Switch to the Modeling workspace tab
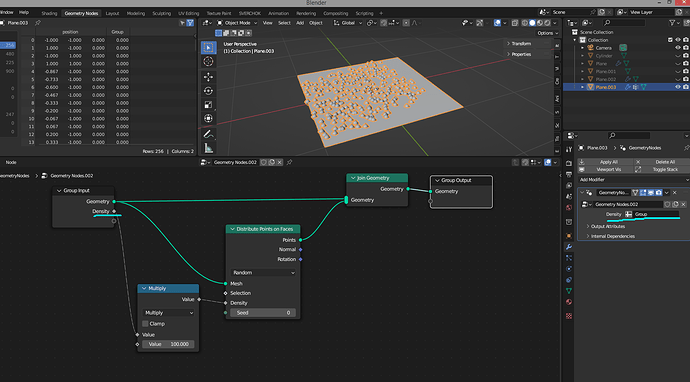 136,13
